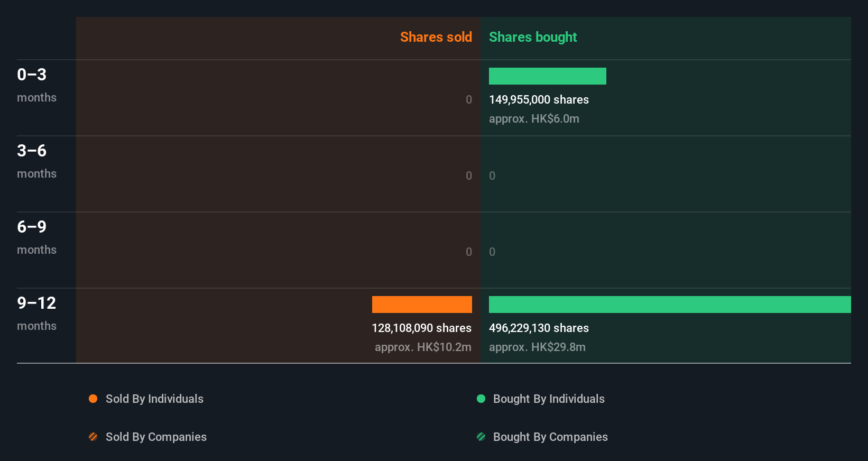Select the 496,229,130 shares value
The height and width of the screenshot is (461, 868).
[x=539, y=328]
